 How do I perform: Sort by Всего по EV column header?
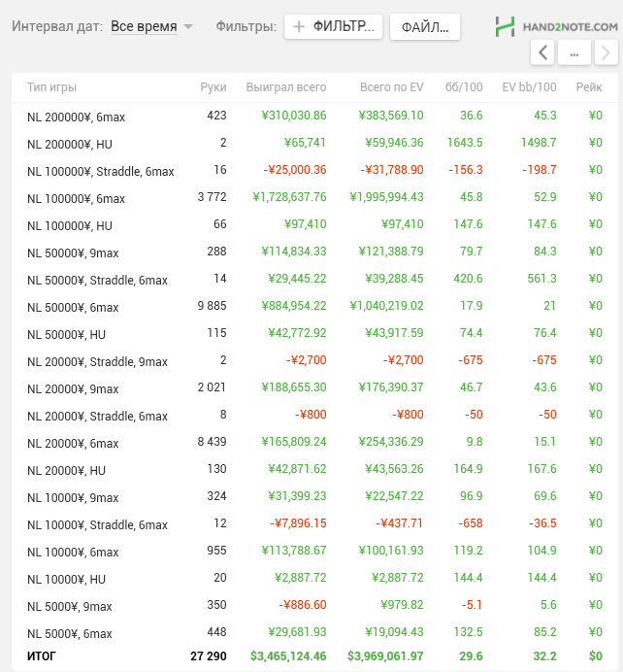point(391,87)
